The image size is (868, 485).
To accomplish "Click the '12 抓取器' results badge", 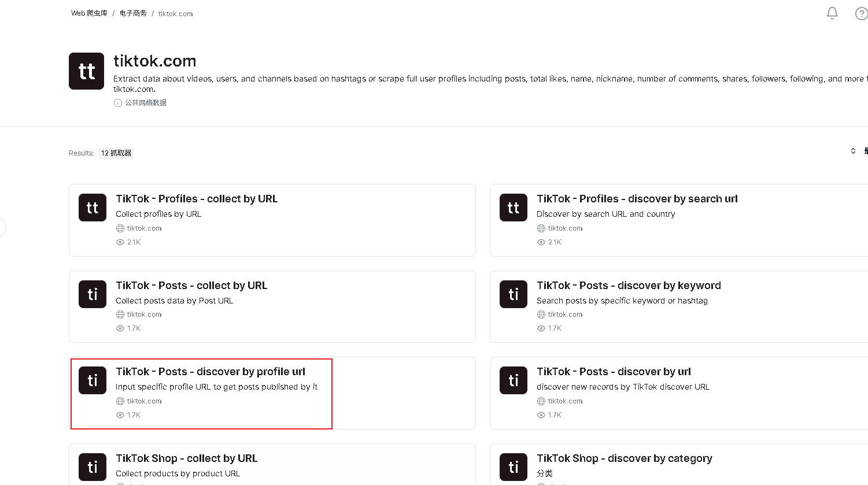I will tap(116, 153).
